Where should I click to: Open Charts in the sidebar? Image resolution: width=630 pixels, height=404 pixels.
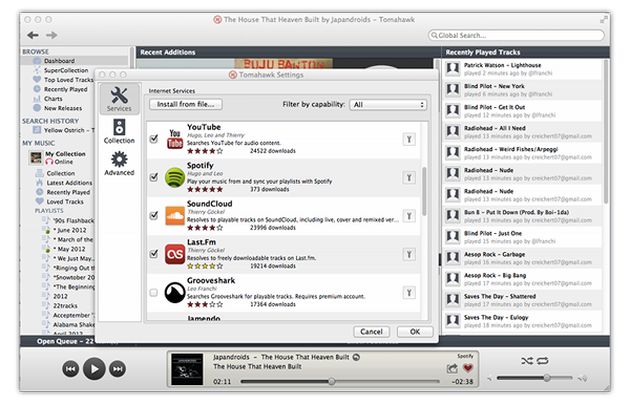53,99
